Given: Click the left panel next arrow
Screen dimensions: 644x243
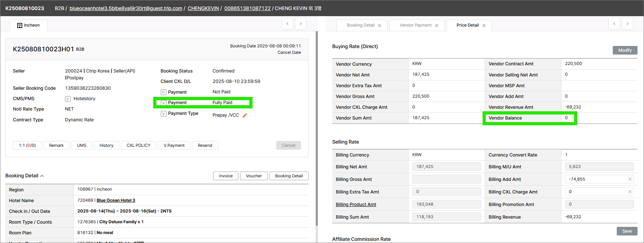Looking at the screenshot, I should [x=301, y=24].
